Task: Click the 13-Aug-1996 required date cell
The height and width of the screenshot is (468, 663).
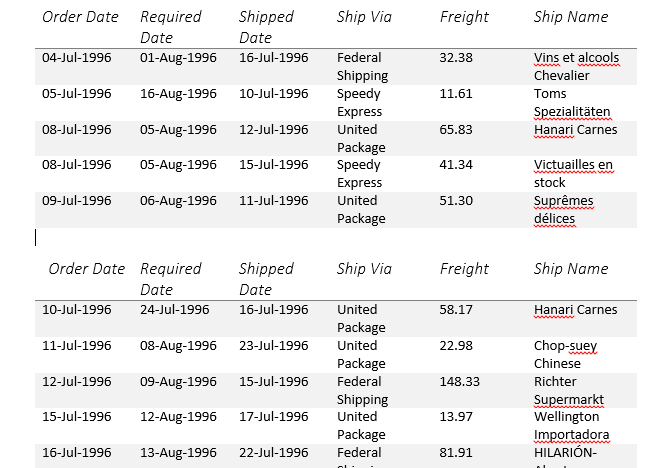Action: coord(178,453)
